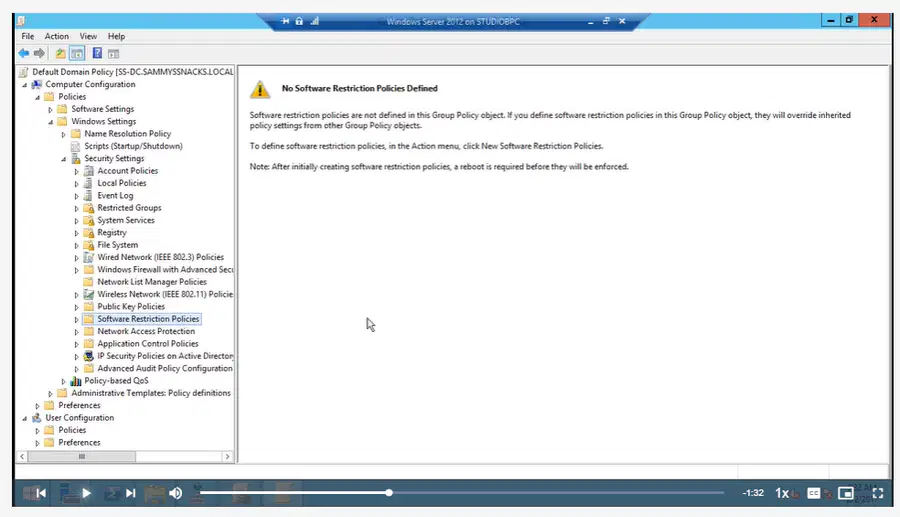900x517 pixels.
Task: Toggle Show/Hide Action Pane toolbar icon
Action: [x=113, y=54]
